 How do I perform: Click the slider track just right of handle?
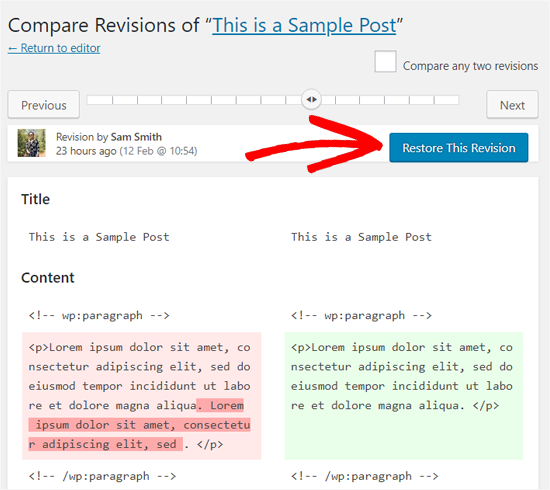[328, 100]
